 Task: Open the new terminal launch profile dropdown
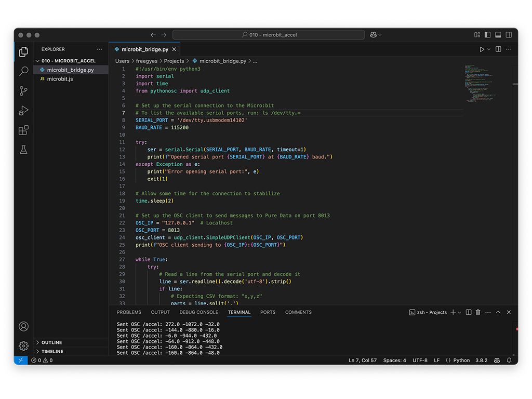tap(460, 312)
